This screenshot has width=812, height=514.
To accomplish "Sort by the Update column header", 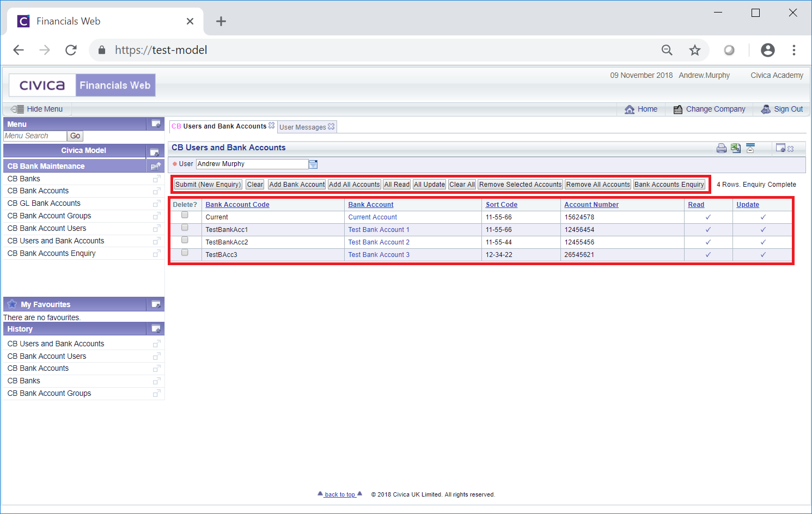I will [748, 205].
